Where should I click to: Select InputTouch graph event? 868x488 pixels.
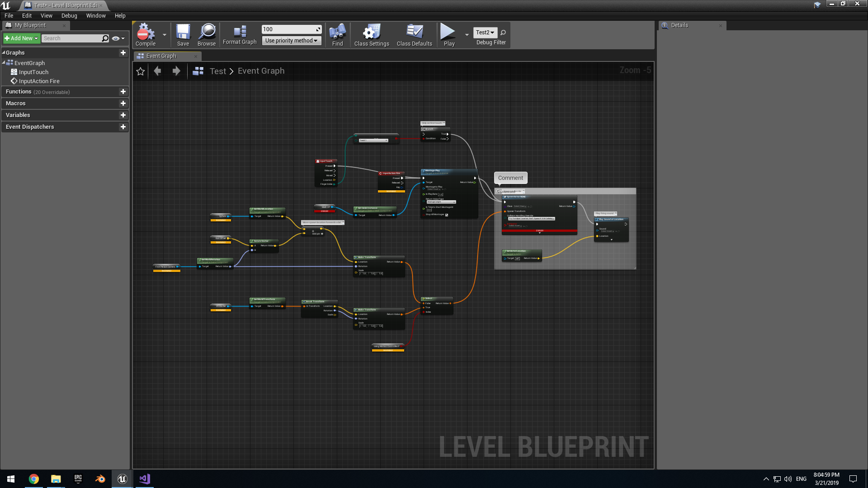coord(33,72)
